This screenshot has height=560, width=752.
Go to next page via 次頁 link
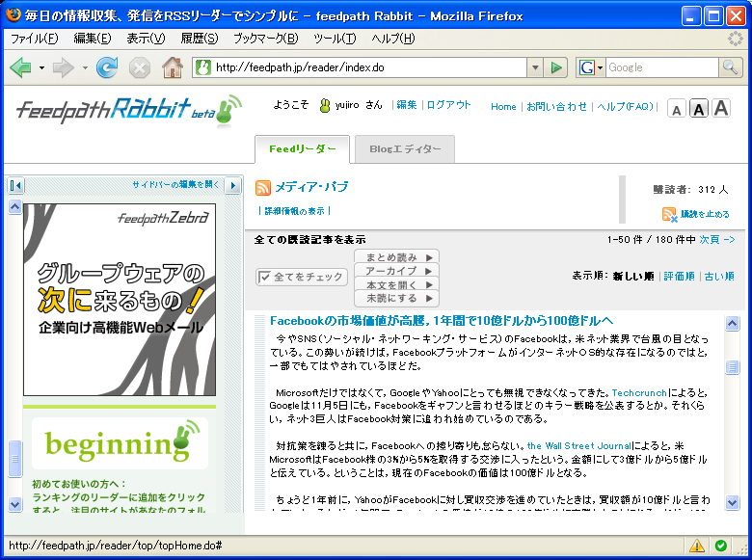coord(716,239)
